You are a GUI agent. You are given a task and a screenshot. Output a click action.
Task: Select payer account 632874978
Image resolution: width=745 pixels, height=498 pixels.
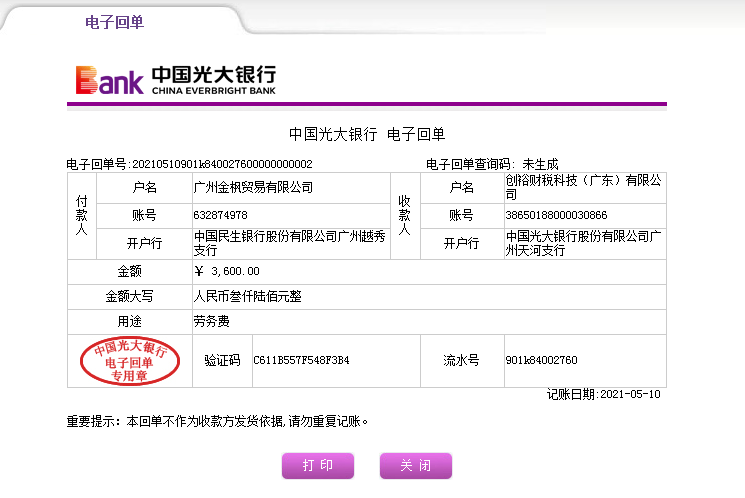click(220, 215)
